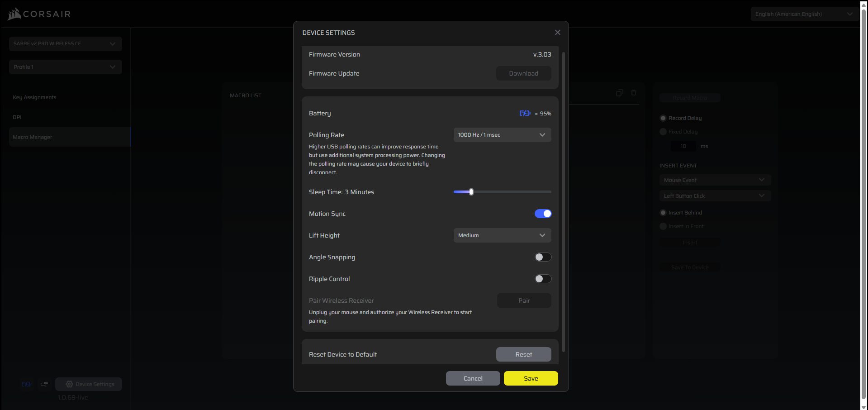Expand the Lift Height dropdown

click(502, 235)
